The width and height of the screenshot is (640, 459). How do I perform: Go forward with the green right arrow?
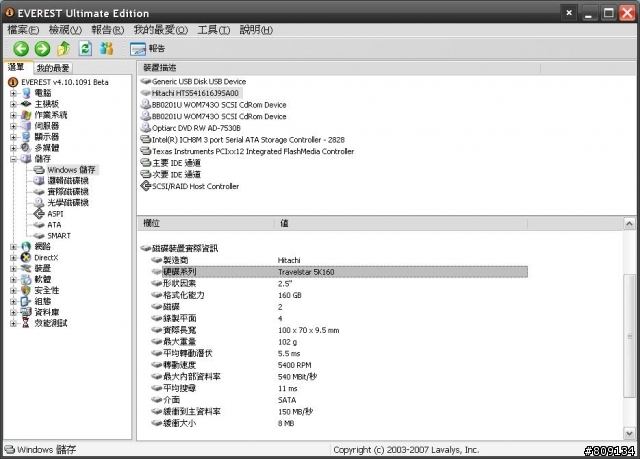[42, 49]
